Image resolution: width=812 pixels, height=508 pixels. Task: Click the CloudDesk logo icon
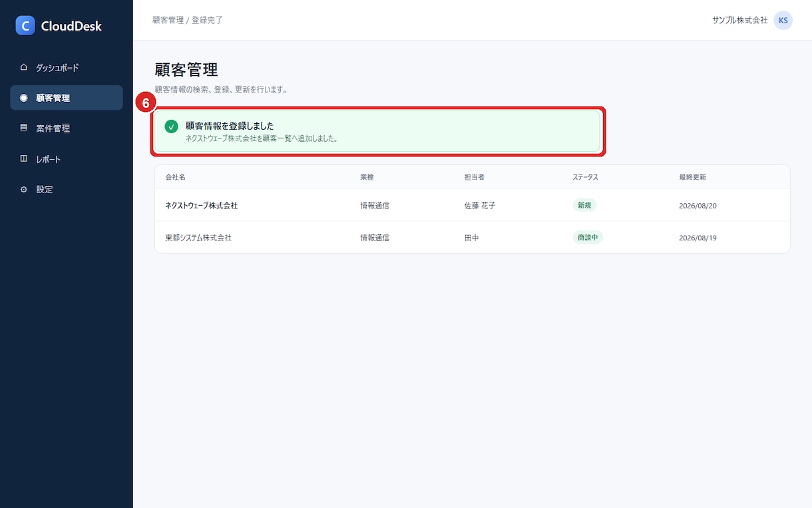coord(25,26)
